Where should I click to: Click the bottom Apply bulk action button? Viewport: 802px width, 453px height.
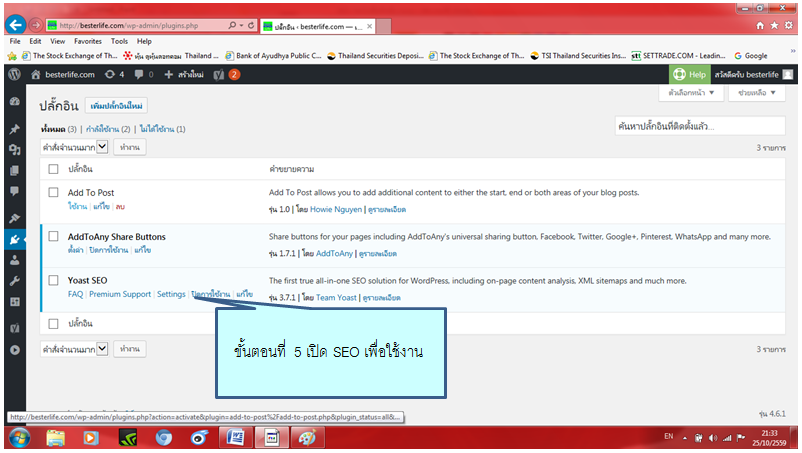pyautogui.click(x=130, y=349)
